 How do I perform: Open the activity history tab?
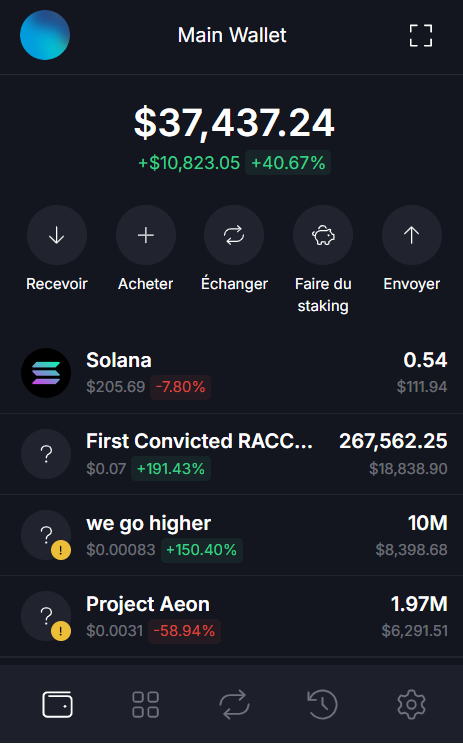tap(322, 704)
